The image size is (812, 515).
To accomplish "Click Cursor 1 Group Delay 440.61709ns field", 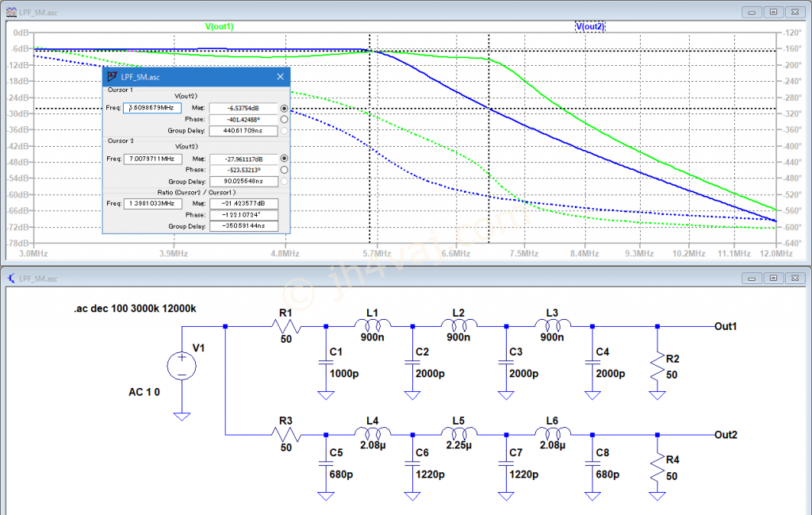I will [x=243, y=131].
